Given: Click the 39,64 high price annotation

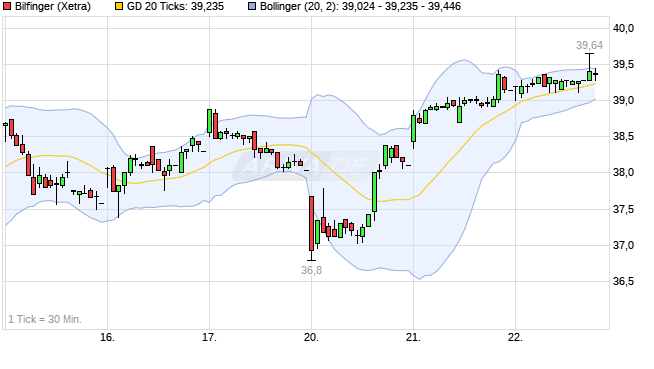Looking at the screenshot, I should (x=589, y=45).
